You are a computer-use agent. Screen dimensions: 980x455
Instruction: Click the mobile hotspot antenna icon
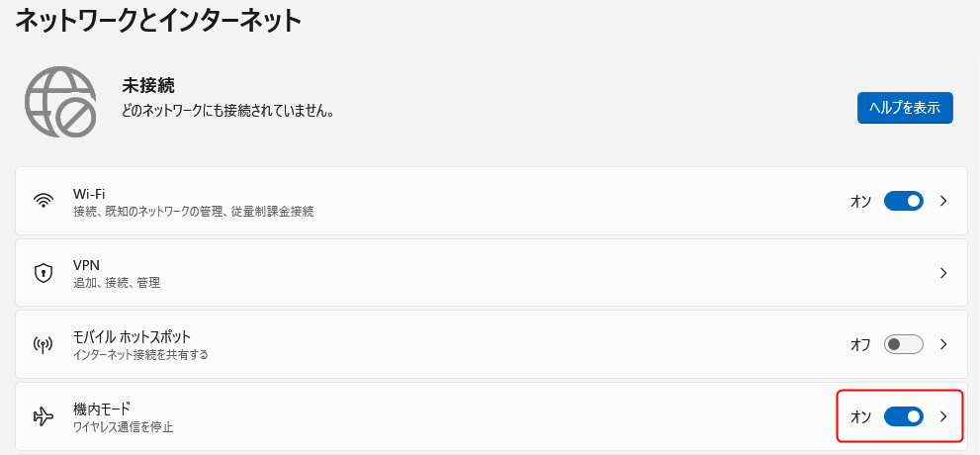tap(43, 344)
